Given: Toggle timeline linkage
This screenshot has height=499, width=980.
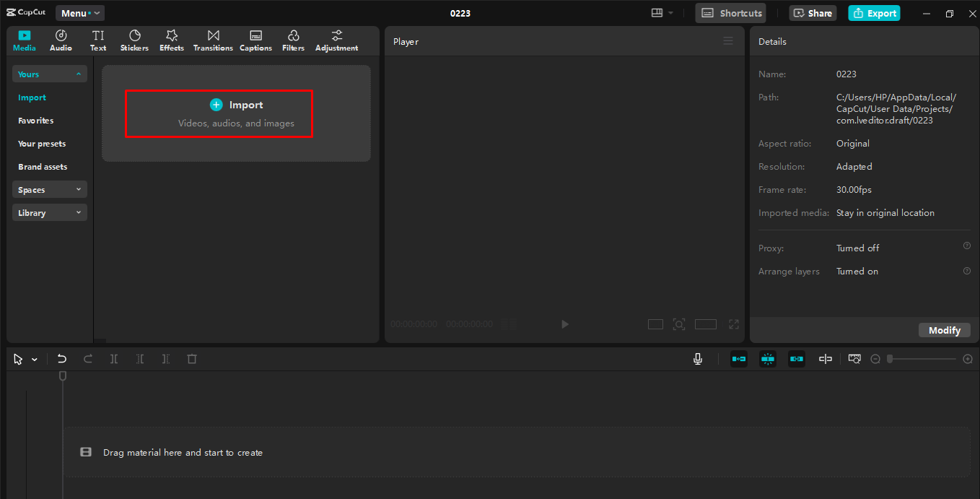Looking at the screenshot, I should coord(797,359).
